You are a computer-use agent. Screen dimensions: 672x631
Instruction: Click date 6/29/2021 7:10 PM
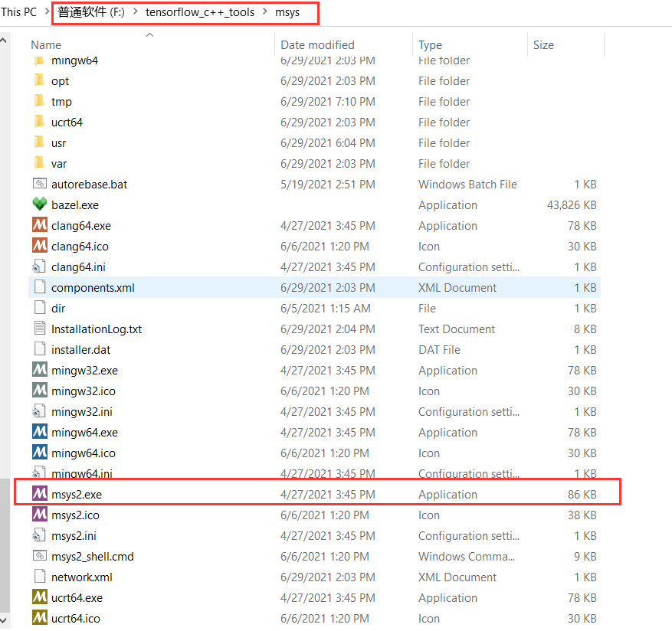pyautogui.click(x=328, y=102)
